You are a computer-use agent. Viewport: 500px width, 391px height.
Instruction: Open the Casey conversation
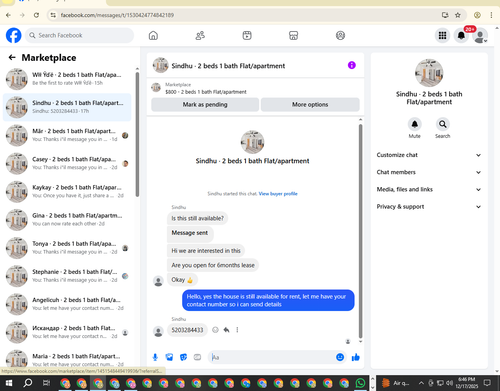tap(67, 163)
